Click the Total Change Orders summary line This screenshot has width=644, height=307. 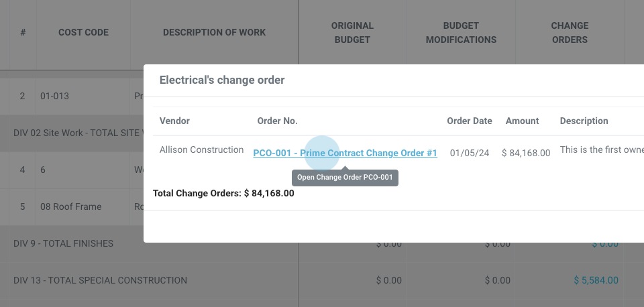223,193
